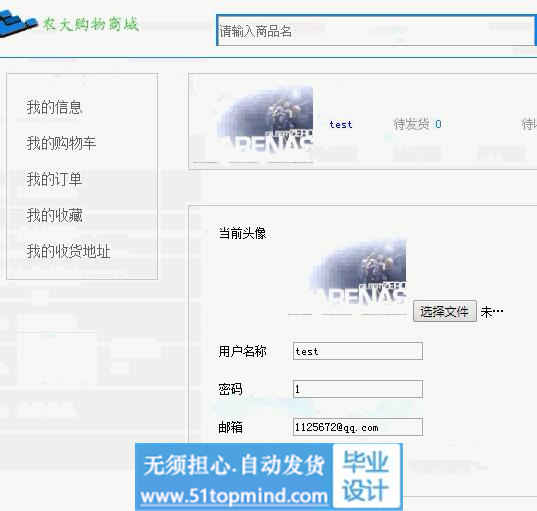Open 我的收货地址 in sidebar

pos(68,251)
